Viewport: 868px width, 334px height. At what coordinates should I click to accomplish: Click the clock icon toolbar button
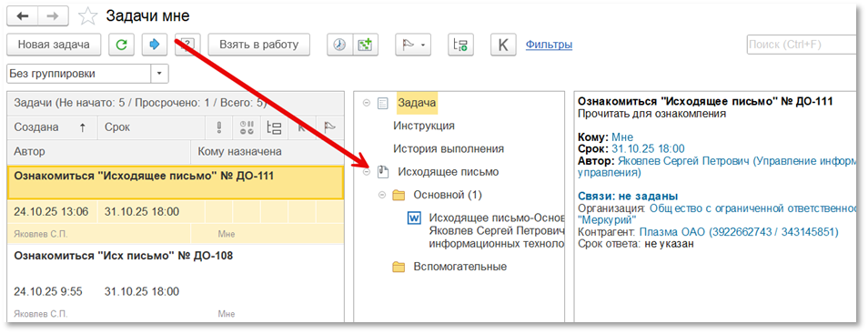pyautogui.click(x=339, y=45)
